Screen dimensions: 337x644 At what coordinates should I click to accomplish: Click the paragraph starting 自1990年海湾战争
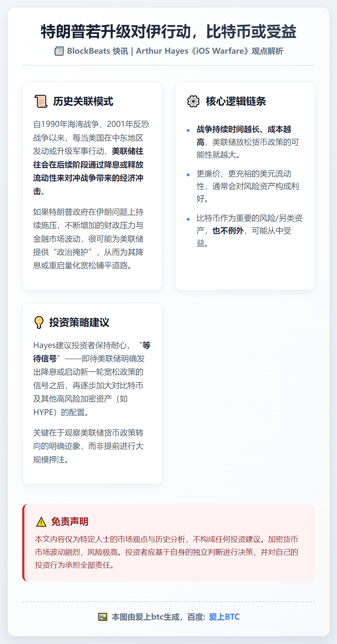tap(91, 158)
